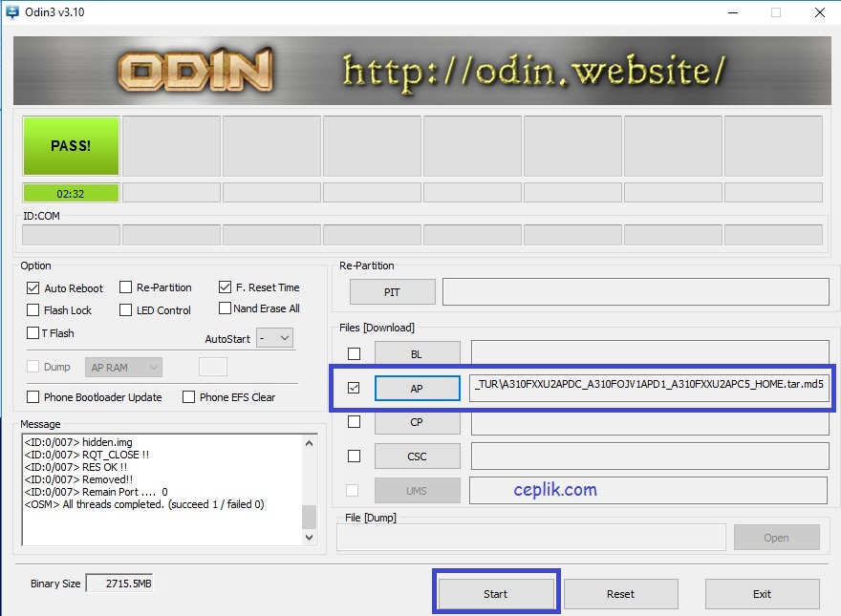Click the BL file button
This screenshot has height=616, width=841.
417,354
